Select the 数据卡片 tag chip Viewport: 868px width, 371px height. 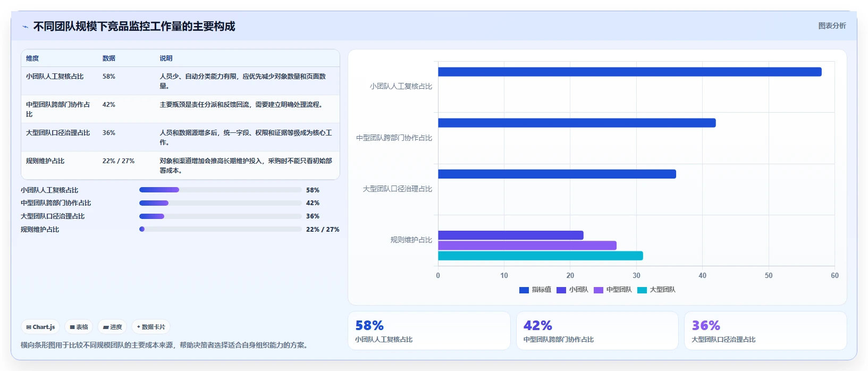point(151,327)
